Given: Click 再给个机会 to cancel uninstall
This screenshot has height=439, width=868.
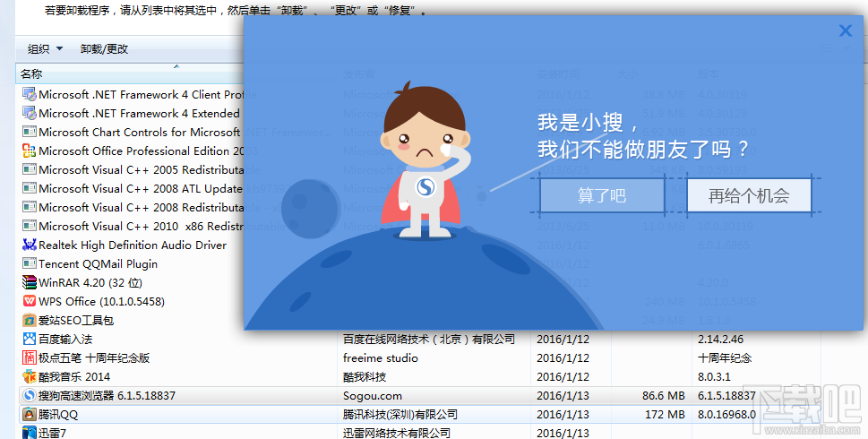Looking at the screenshot, I should (x=749, y=195).
